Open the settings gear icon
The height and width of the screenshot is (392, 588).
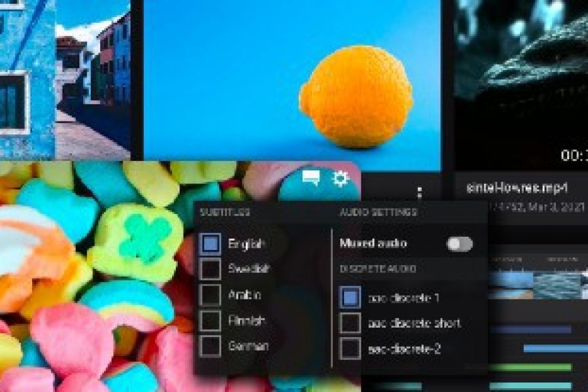pos(340,179)
